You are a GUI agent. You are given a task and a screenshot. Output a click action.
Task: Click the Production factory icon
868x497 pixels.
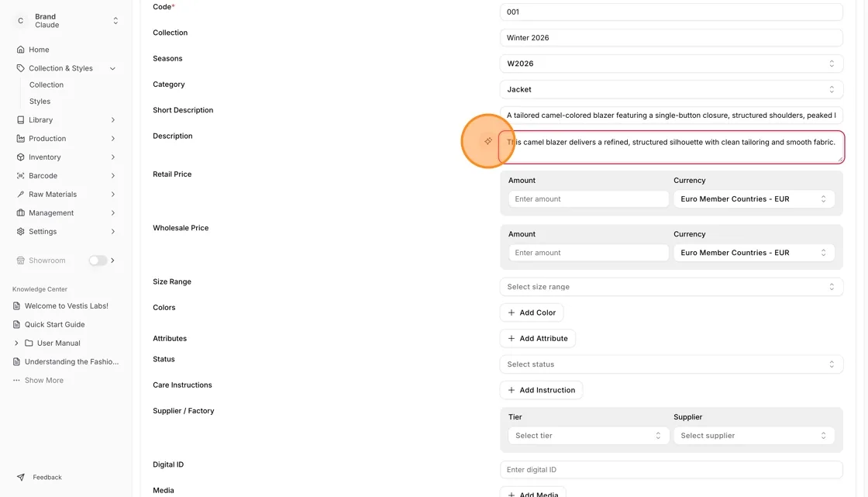20,139
